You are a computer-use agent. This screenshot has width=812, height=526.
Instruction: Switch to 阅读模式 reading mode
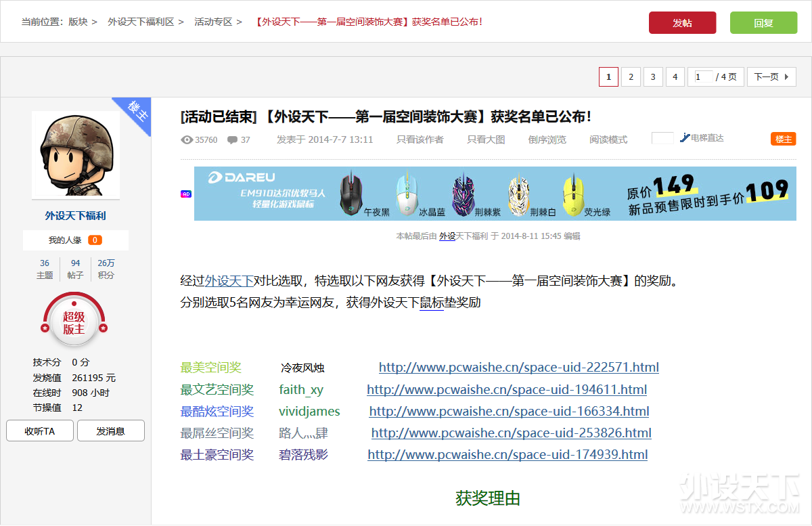tap(608, 140)
